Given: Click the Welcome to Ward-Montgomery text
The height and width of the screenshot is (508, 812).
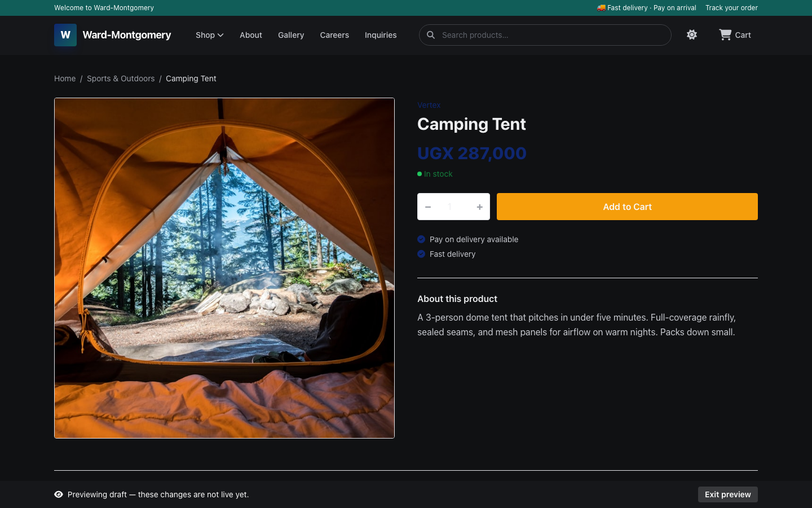Looking at the screenshot, I should click(x=104, y=8).
